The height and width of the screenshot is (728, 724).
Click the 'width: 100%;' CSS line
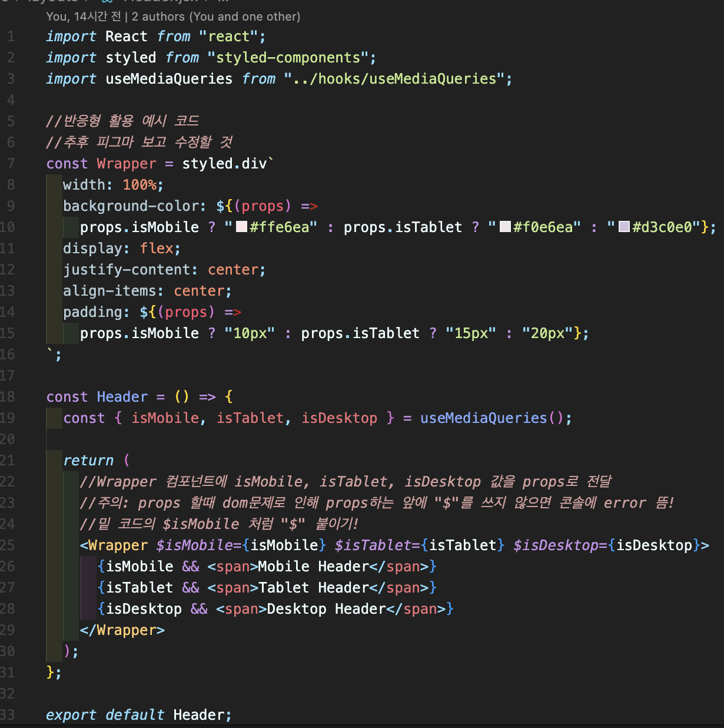tap(113, 185)
